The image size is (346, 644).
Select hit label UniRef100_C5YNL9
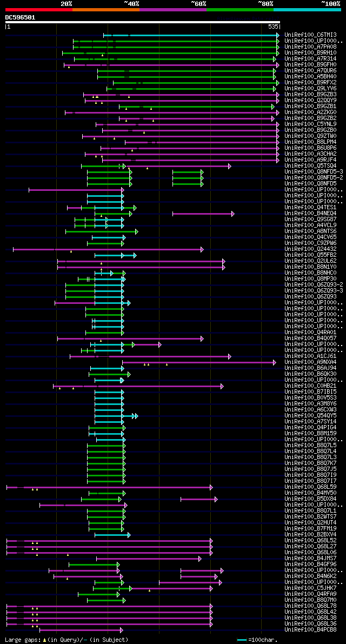310,124
